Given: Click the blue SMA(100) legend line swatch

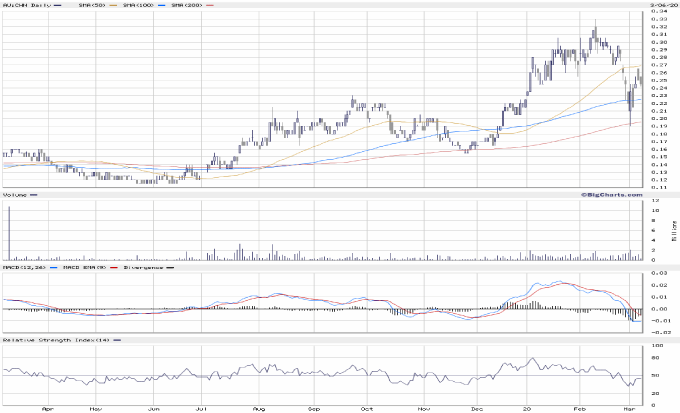Looking at the screenshot, I should point(160,5).
